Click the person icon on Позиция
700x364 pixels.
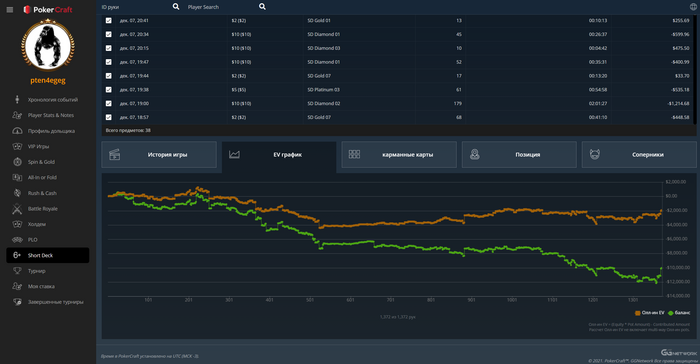[x=475, y=155]
